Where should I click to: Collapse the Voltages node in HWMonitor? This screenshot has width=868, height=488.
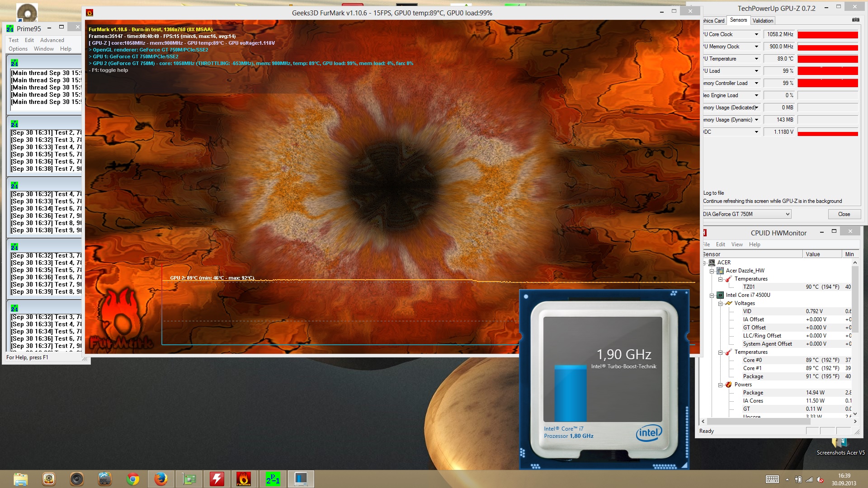720,304
